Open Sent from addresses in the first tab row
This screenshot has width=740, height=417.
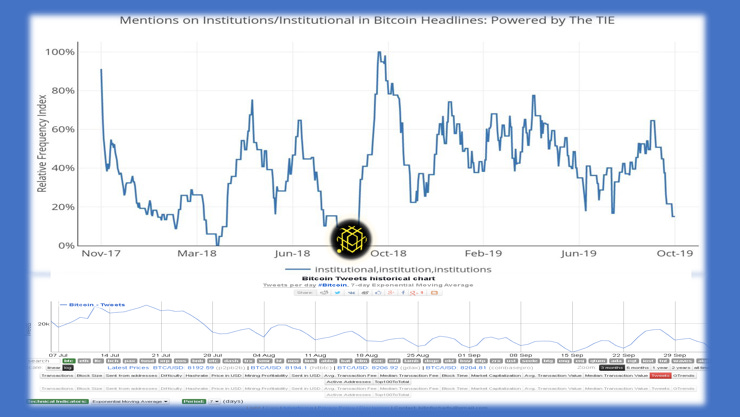coord(131,375)
